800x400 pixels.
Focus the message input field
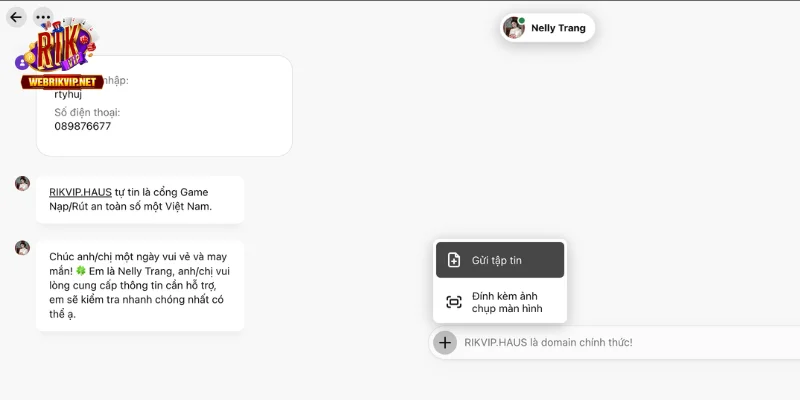tap(630, 342)
